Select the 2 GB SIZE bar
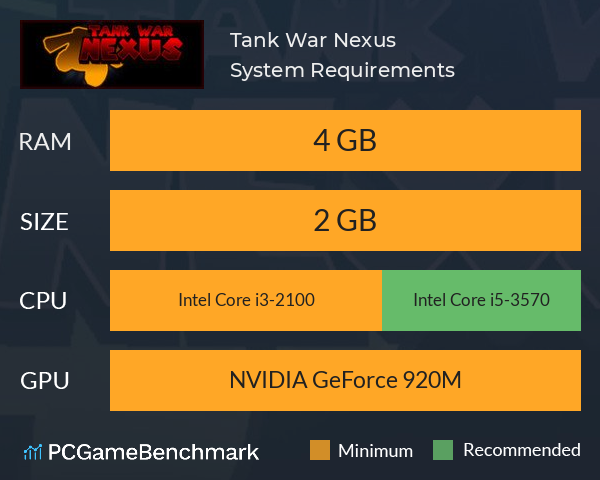 click(x=345, y=220)
